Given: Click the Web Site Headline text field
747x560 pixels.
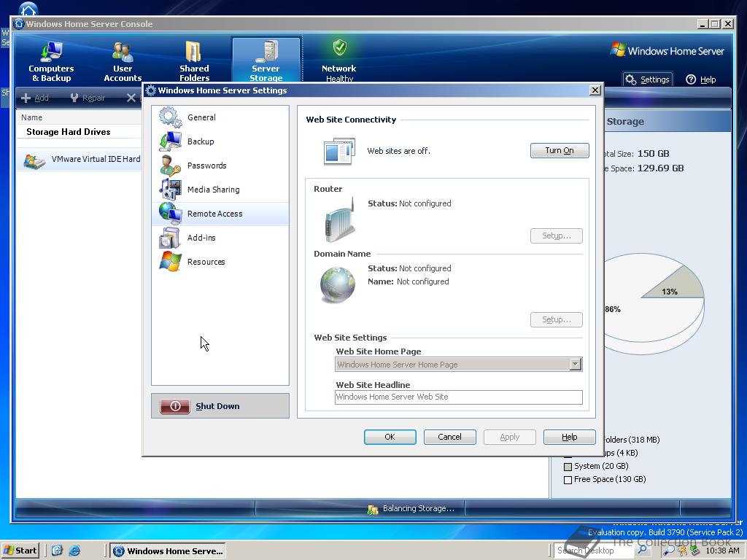Looking at the screenshot, I should [458, 397].
